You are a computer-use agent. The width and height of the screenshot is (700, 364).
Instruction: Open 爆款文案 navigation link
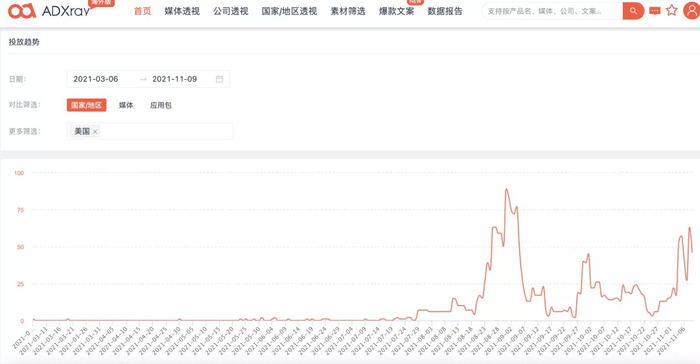click(396, 11)
